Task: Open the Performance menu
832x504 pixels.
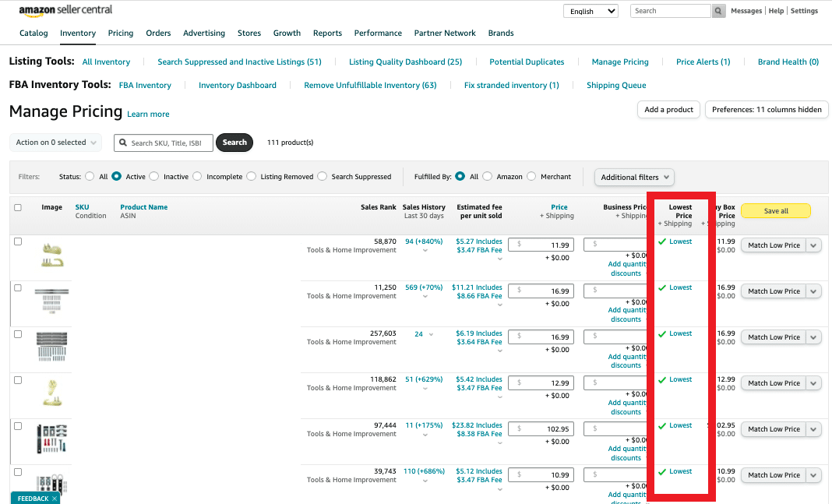Action: pyautogui.click(x=378, y=33)
